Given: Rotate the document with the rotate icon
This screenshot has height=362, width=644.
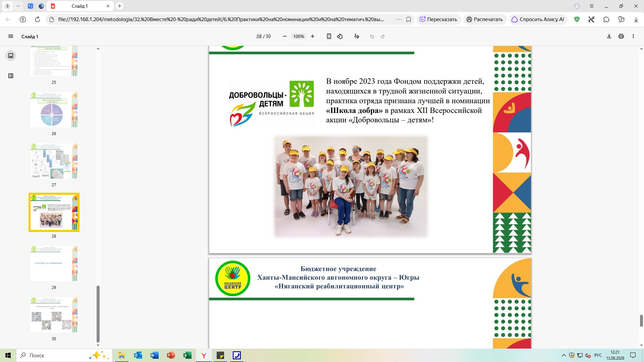Looking at the screenshot, I should (340, 36).
